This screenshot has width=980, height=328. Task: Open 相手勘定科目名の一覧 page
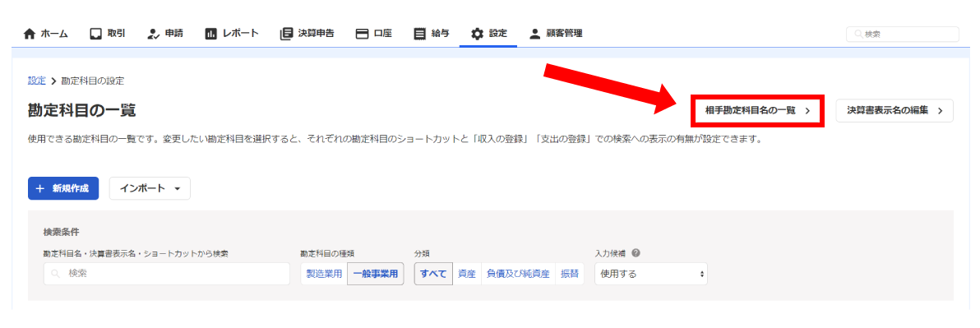(757, 111)
